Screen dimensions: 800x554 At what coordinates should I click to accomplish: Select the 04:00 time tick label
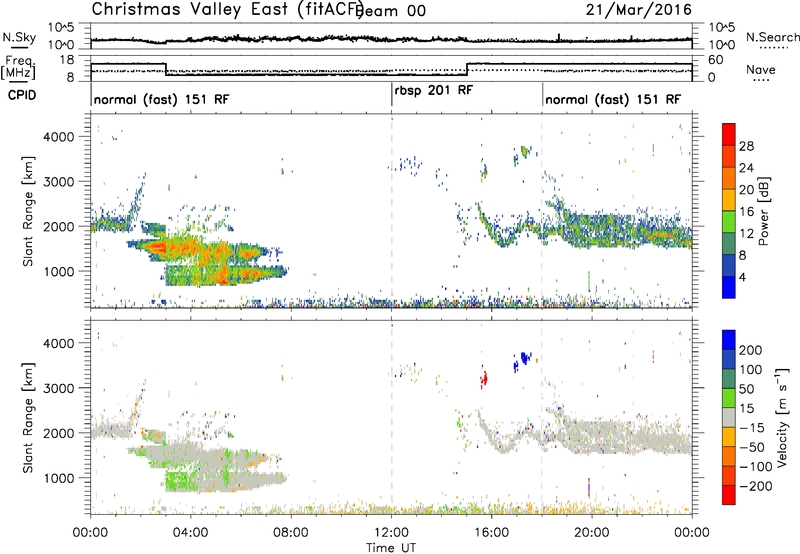pyautogui.click(x=191, y=533)
